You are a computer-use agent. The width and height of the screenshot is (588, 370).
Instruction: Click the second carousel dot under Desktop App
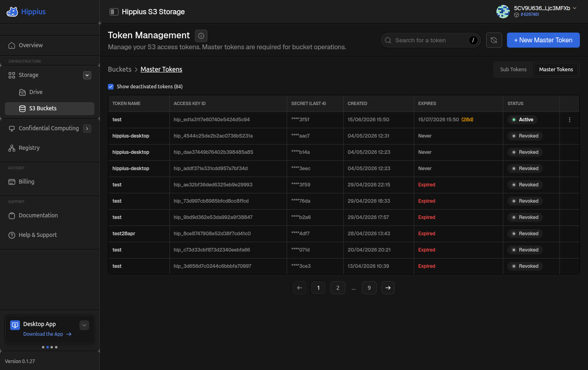(47, 347)
